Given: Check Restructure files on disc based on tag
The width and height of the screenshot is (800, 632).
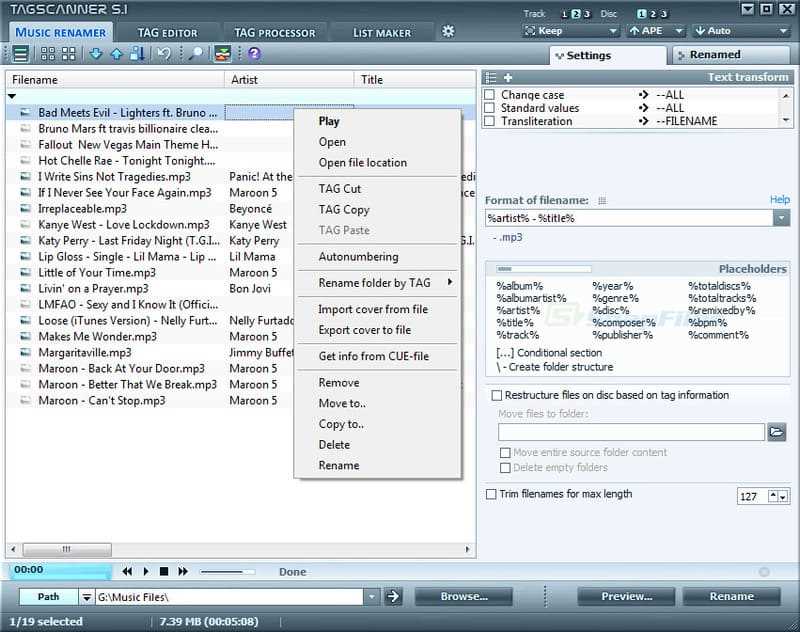Looking at the screenshot, I should click(x=496, y=395).
